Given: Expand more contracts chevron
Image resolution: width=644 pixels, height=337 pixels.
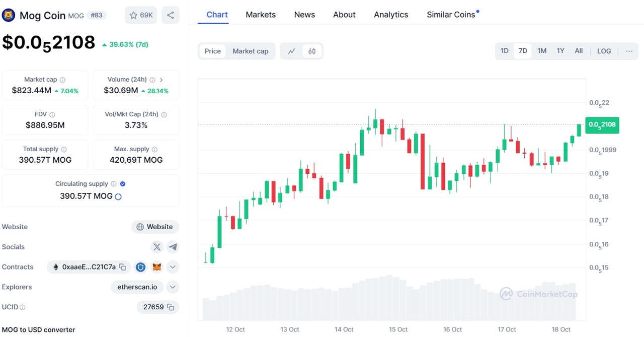Looking at the screenshot, I should click(173, 267).
